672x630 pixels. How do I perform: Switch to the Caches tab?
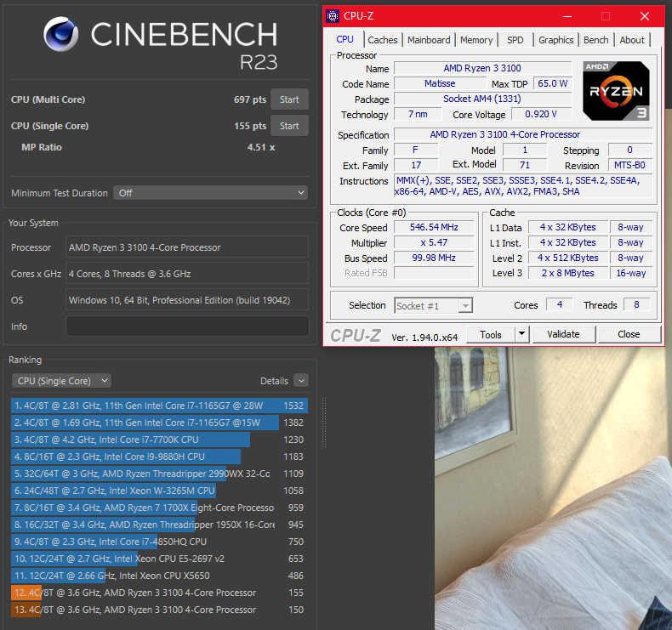click(x=382, y=40)
